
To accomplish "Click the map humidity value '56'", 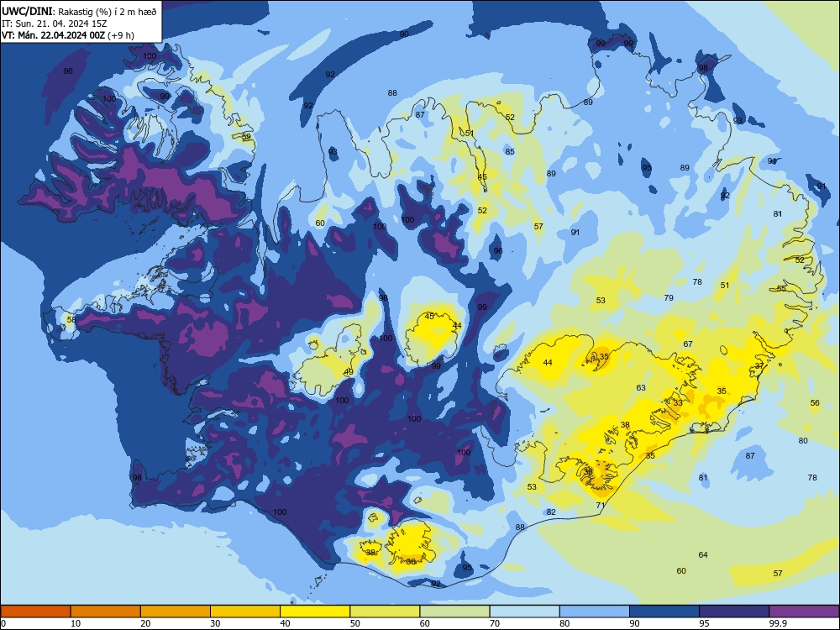I will [815, 403].
